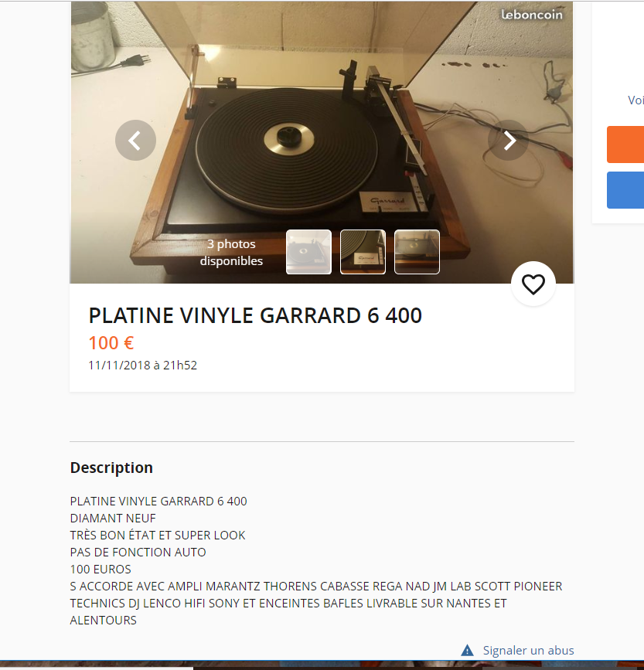This screenshot has height=670, width=644.
Task: Click the PAS DE FONCTION AUTO line
Action: point(138,552)
